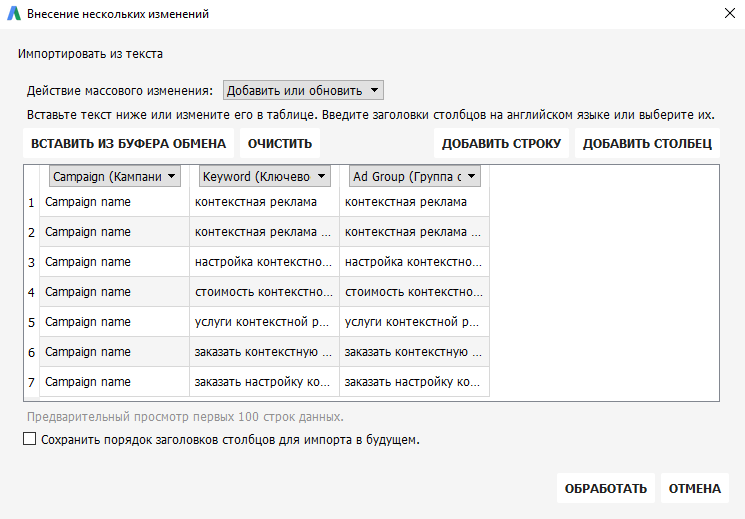Click 'ВСТАВИТЬ ИЗ БУФЕРА ОБМЕНА' button
Image resolution: width=745 pixels, height=519 pixels.
click(x=128, y=144)
